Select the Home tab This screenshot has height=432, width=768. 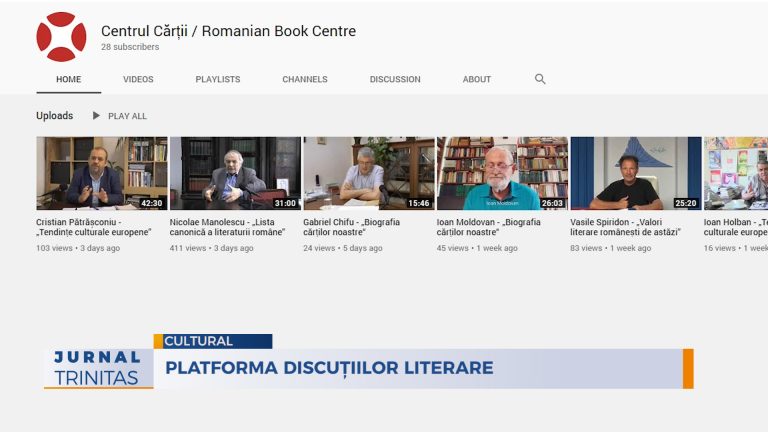coord(69,79)
